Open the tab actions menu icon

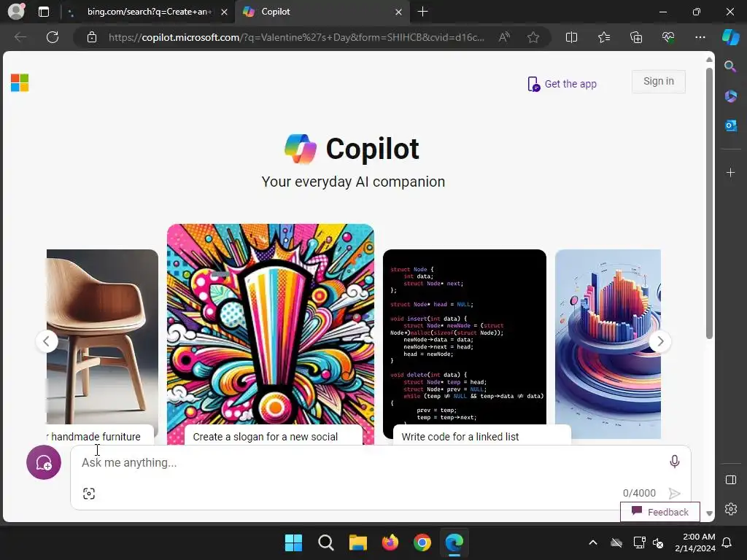point(44,12)
